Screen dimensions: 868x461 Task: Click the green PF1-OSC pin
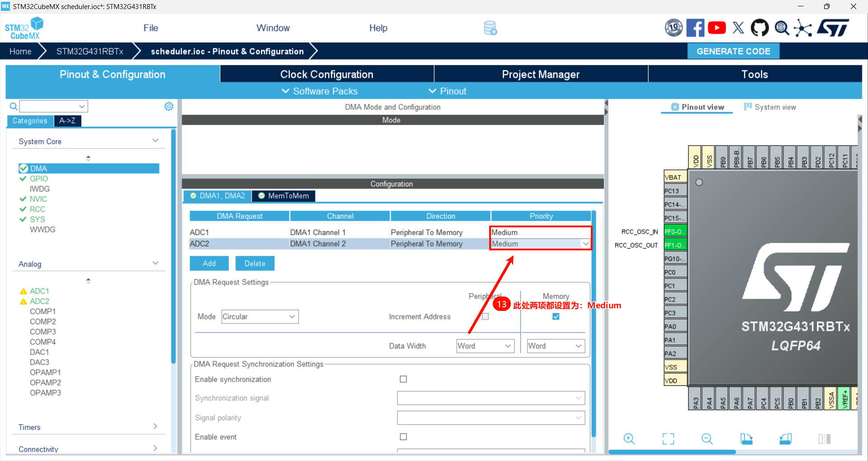tap(675, 245)
